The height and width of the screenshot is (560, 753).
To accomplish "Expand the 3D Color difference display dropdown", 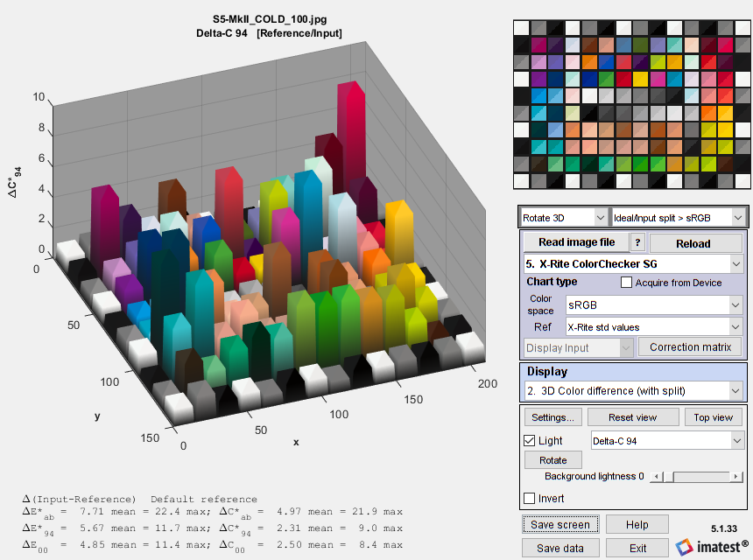I will [x=632, y=390].
